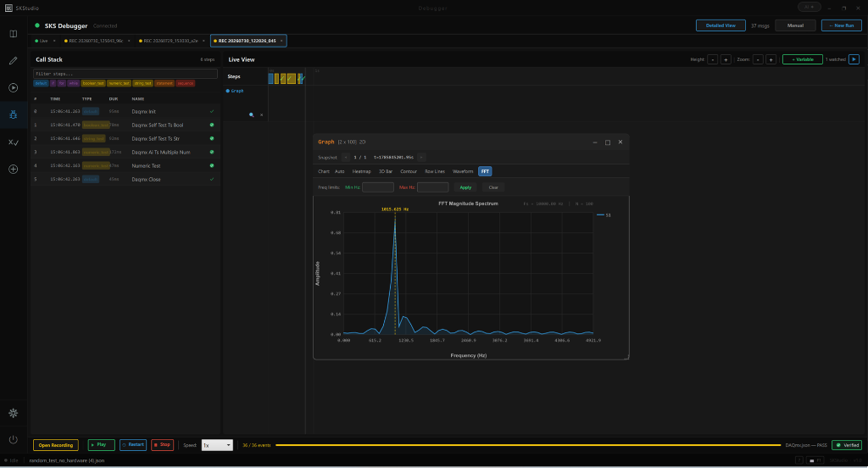Select the Auto chart type

(x=339, y=172)
